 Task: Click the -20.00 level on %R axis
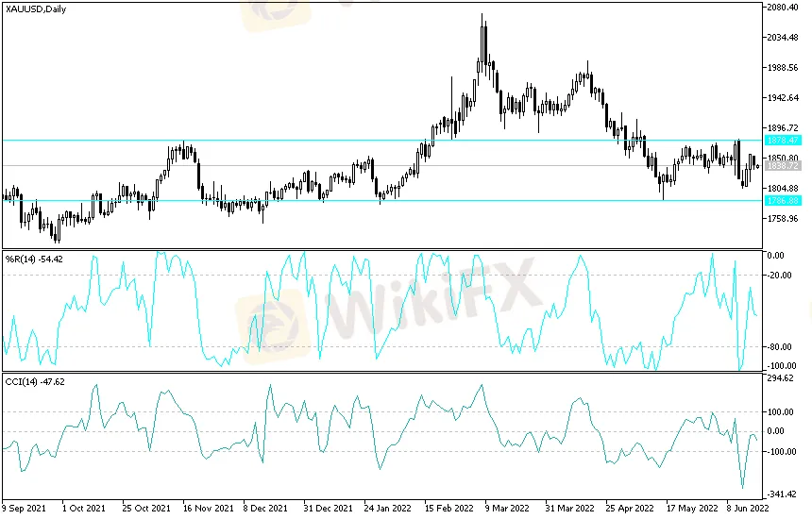[x=780, y=276]
